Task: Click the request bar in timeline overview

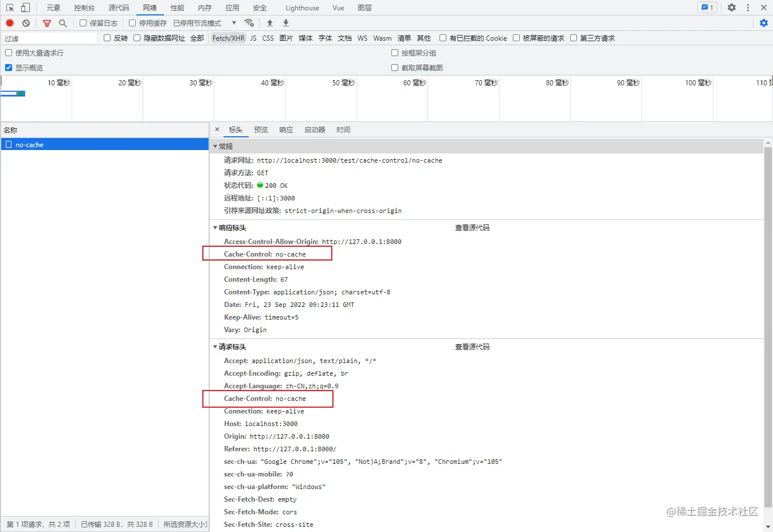Action: click(x=13, y=93)
